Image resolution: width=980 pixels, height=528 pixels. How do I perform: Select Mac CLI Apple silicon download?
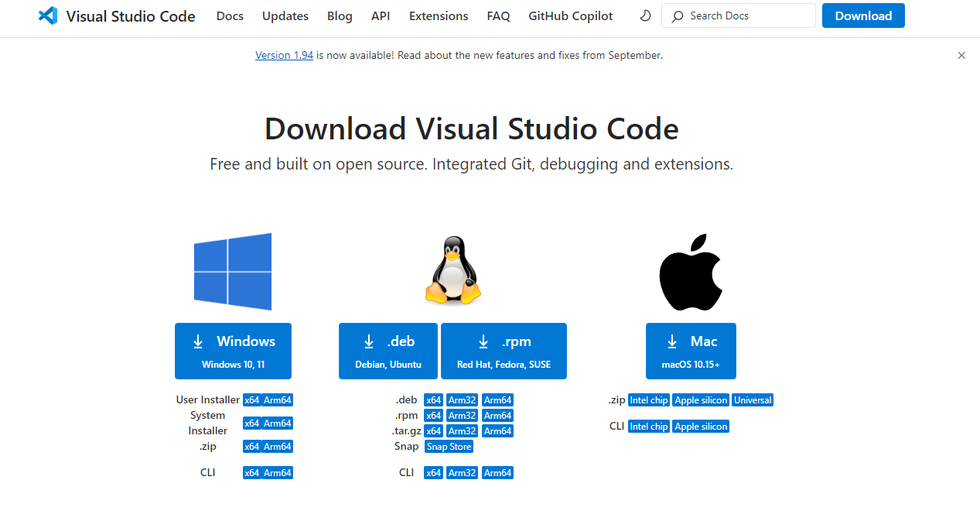pyautogui.click(x=701, y=427)
